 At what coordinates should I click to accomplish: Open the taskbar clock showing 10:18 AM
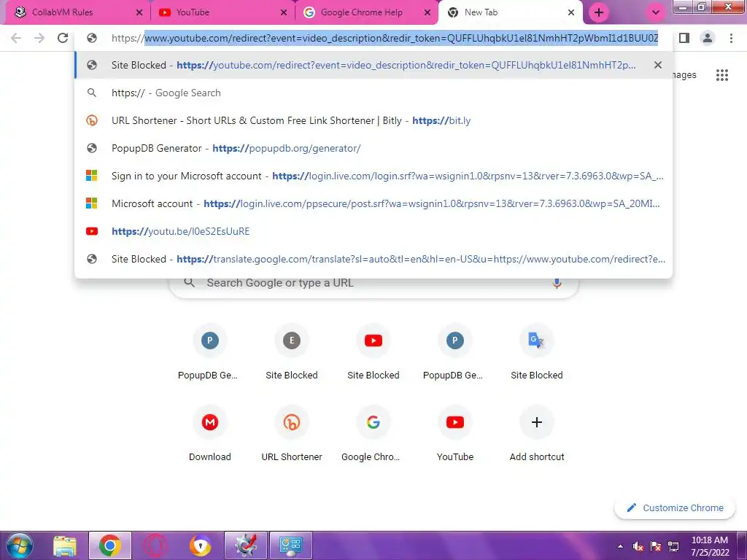710,546
